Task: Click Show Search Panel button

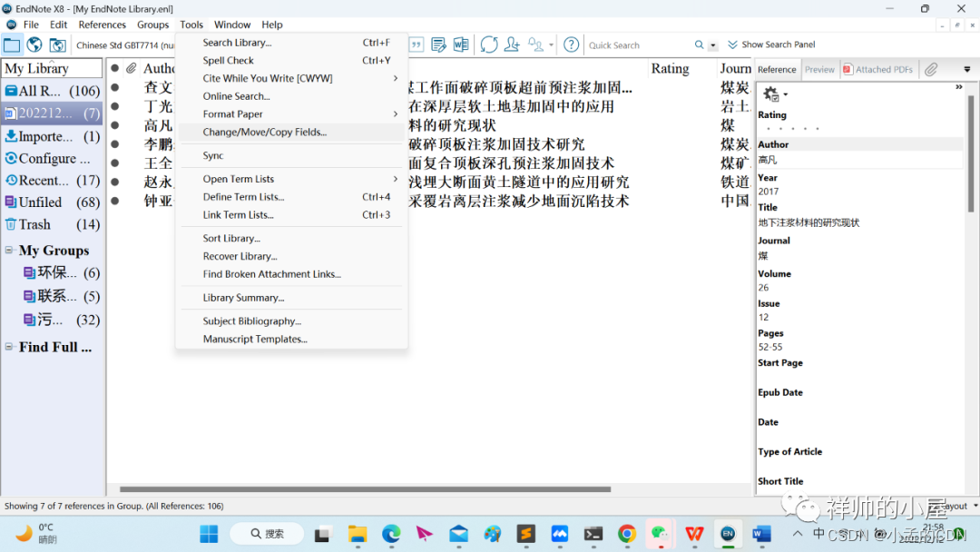Action: pyautogui.click(x=770, y=44)
